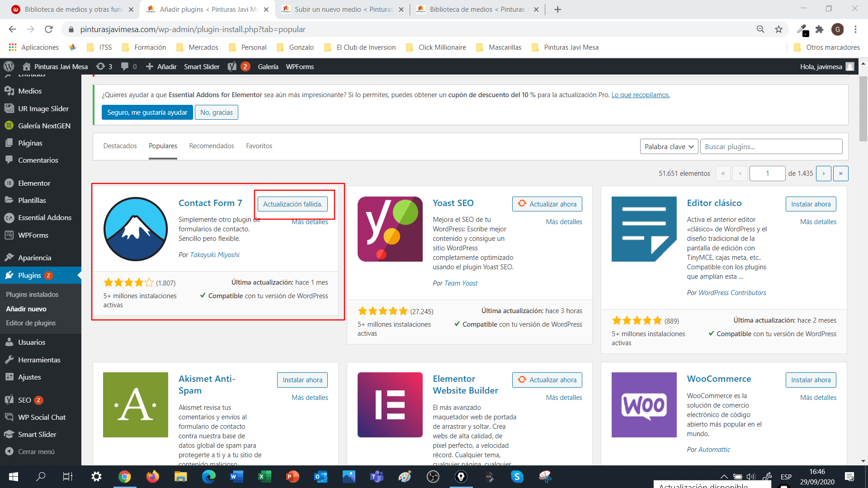Open Más detalles for Yoast SEO
The width and height of the screenshot is (868, 488).
pyautogui.click(x=564, y=221)
